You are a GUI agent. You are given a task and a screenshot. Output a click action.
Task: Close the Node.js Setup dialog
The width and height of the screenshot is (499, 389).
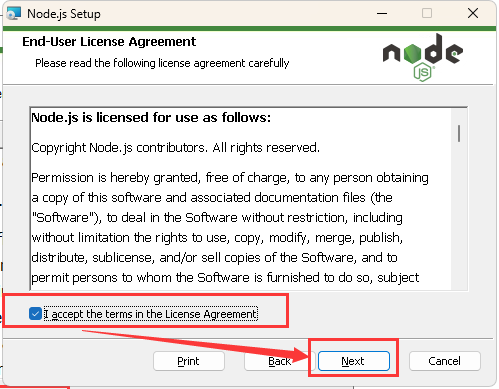tap(473, 13)
